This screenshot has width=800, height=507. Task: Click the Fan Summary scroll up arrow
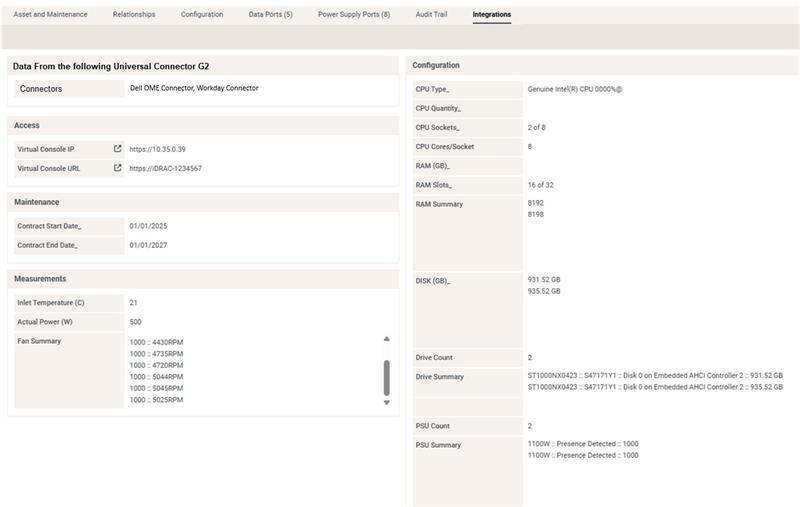387,339
